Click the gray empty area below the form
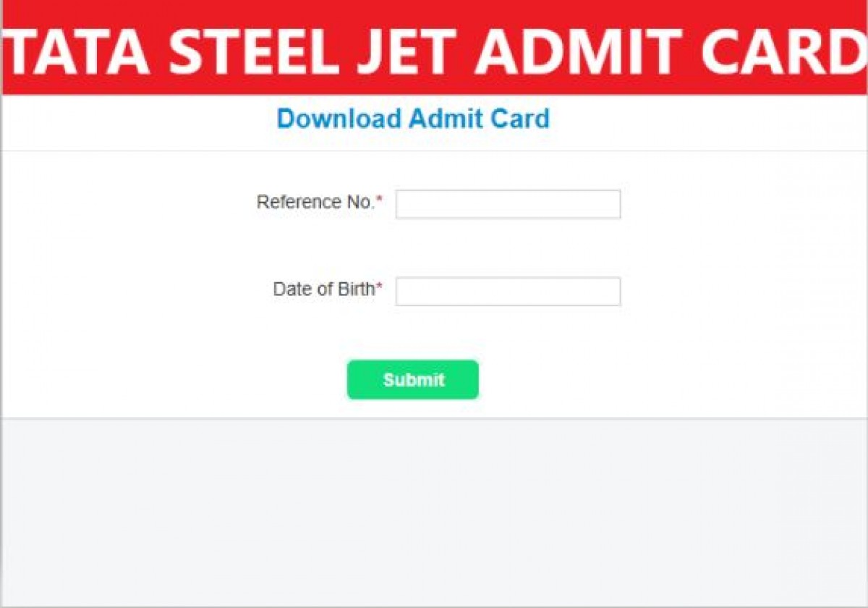 click(x=434, y=514)
